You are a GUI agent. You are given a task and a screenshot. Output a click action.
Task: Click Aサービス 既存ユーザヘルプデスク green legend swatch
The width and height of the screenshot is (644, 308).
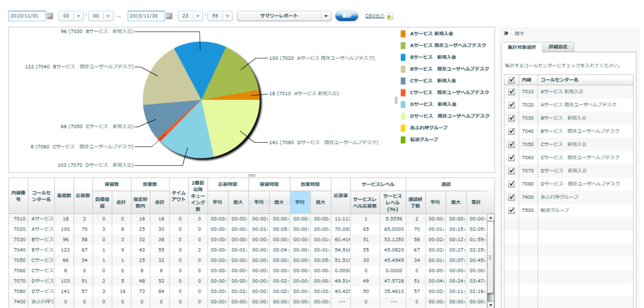click(403, 45)
